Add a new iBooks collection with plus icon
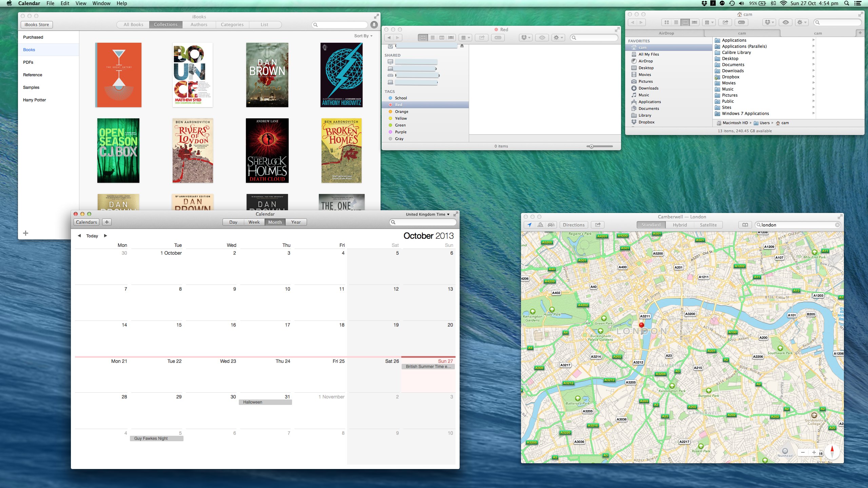This screenshot has width=868, height=488. coord(25,233)
